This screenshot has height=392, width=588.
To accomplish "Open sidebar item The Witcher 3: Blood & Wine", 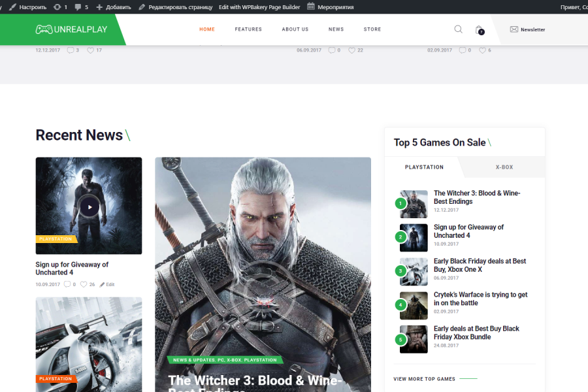I will pos(477,197).
